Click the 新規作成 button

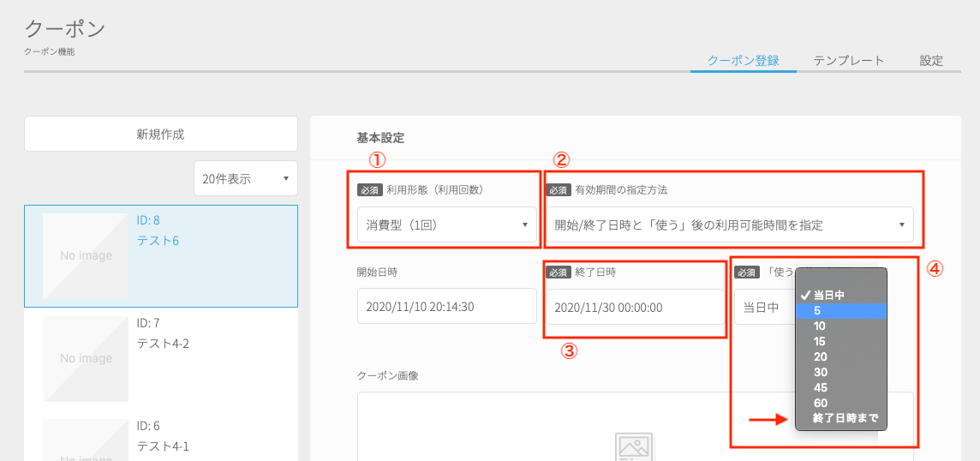pos(161,134)
